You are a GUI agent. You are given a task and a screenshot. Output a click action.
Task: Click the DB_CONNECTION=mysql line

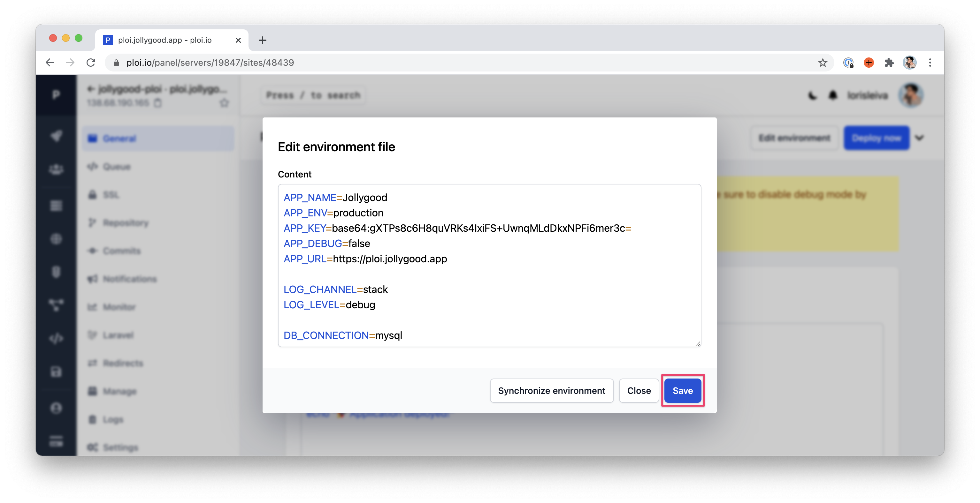click(343, 335)
